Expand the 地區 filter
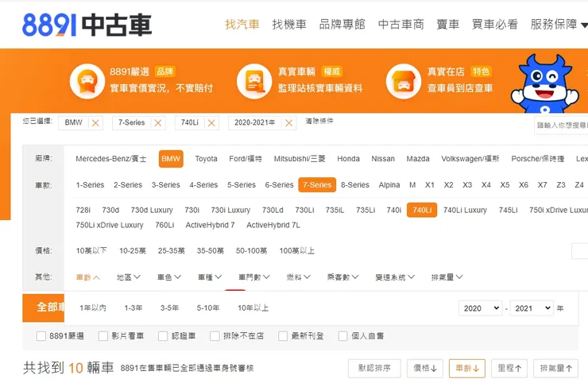588x383 pixels. (129, 277)
